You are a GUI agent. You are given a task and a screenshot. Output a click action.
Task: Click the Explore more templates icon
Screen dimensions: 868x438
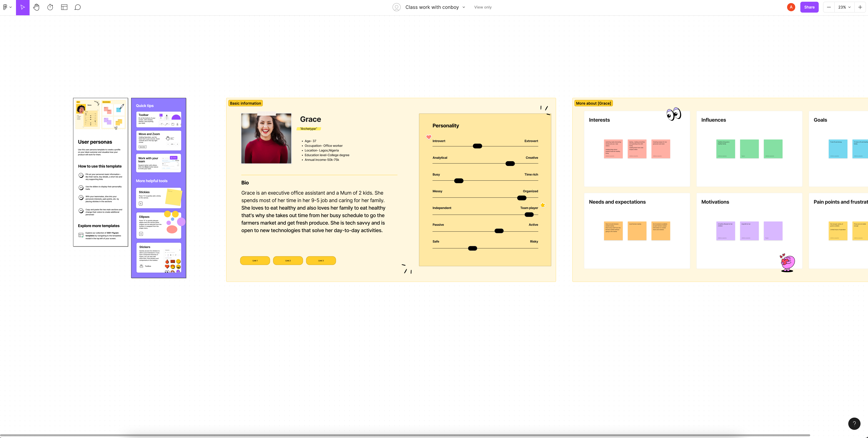pyautogui.click(x=81, y=235)
